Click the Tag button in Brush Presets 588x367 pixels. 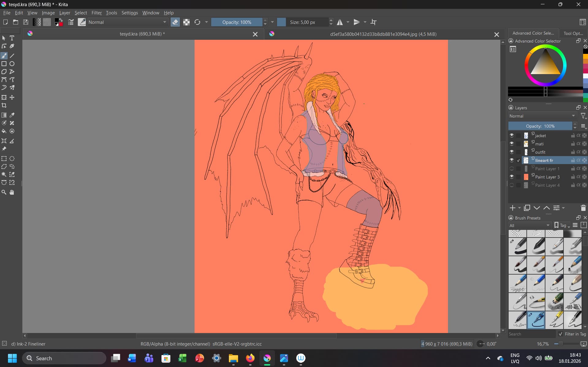pyautogui.click(x=562, y=225)
